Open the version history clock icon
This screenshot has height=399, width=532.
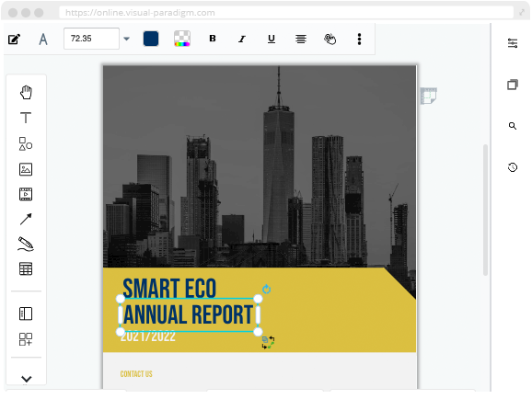point(513,167)
